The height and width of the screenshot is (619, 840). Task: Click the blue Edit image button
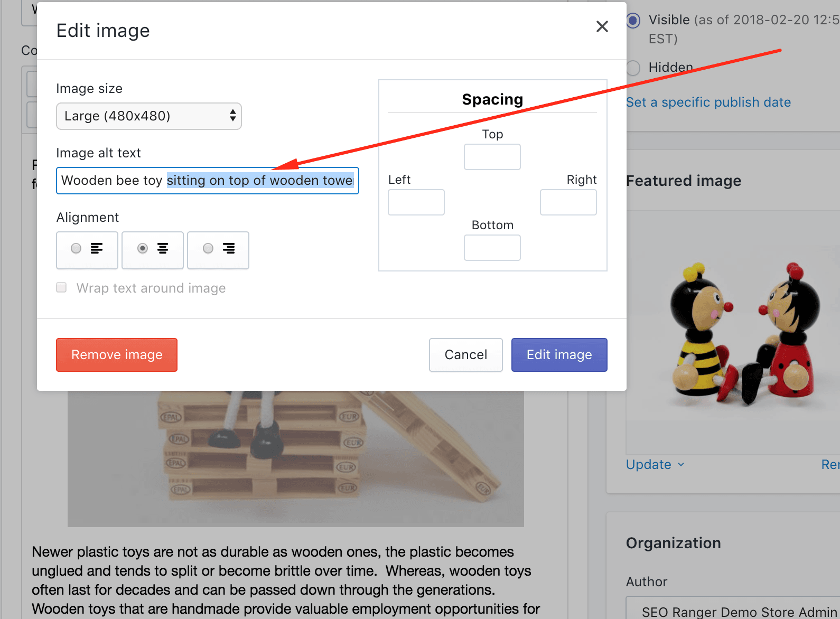coord(559,355)
